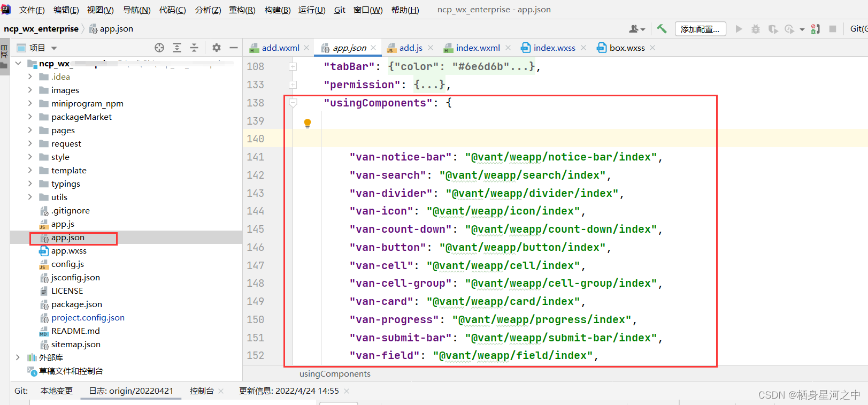Click Expand All icon in project panel
This screenshot has width=868, height=405.
click(177, 48)
